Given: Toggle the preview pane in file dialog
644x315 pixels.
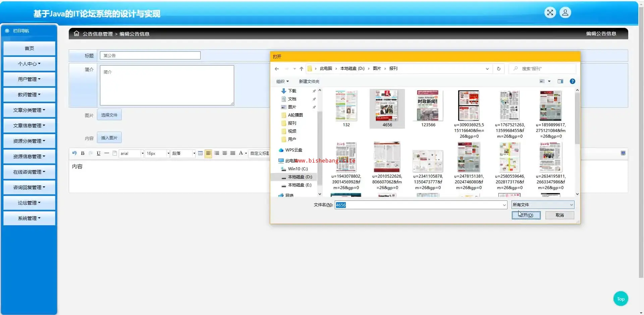Looking at the screenshot, I should pyautogui.click(x=560, y=81).
